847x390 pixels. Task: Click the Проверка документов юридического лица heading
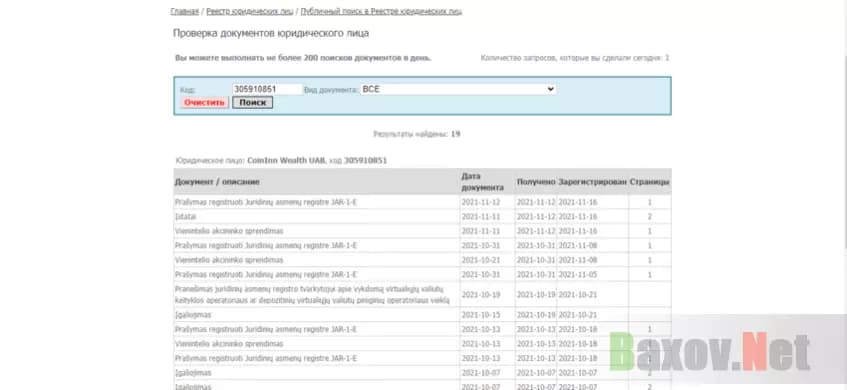[x=271, y=33]
